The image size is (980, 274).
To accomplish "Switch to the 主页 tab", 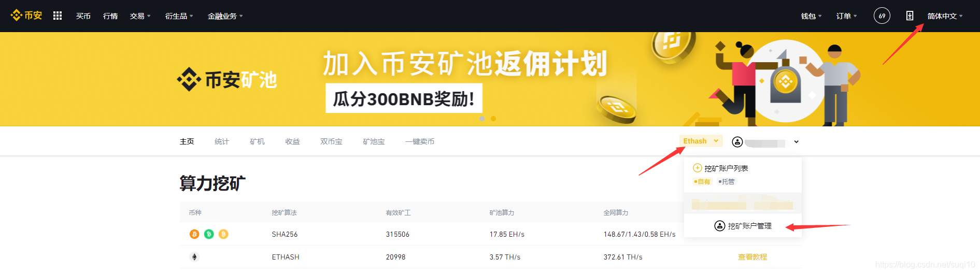I will (187, 141).
